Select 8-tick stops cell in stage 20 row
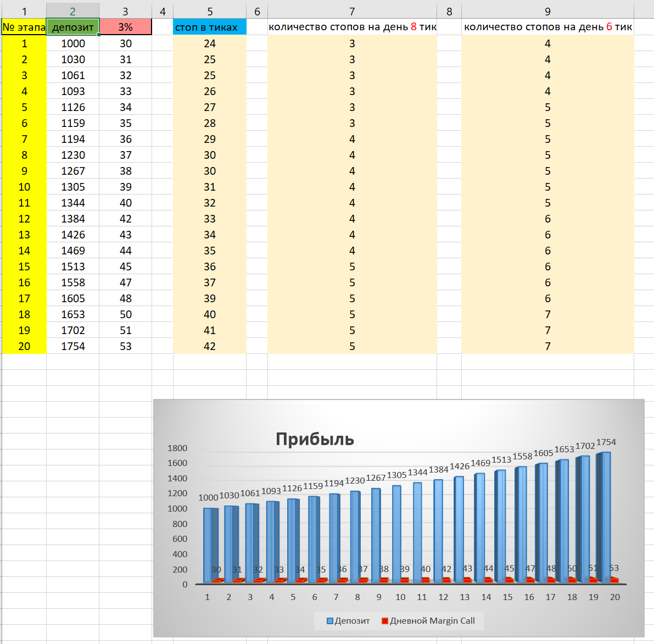The width and height of the screenshot is (654, 644). pos(352,346)
